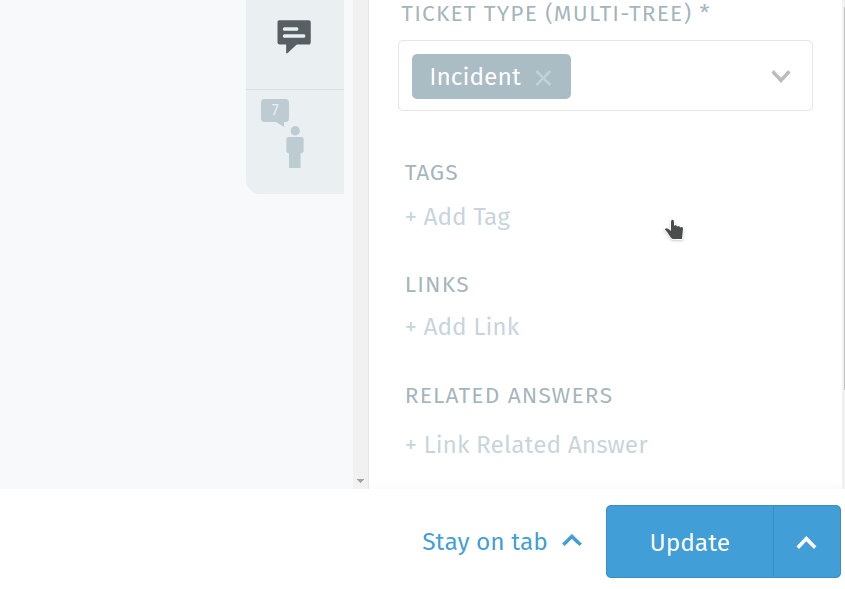Open the customer person icon in sidebar
The height and width of the screenshot is (589, 845).
(x=295, y=147)
